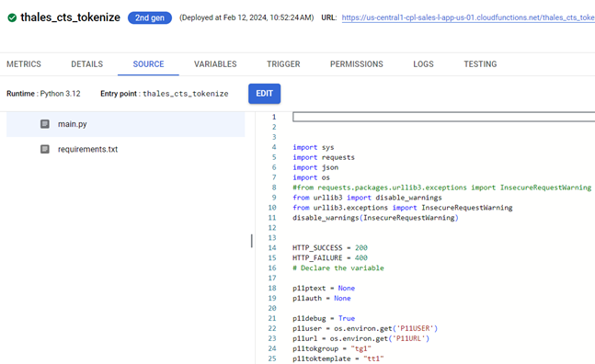Screen dimensions: 595x364
Task: Click the 2nd gen badge
Action: pos(150,17)
